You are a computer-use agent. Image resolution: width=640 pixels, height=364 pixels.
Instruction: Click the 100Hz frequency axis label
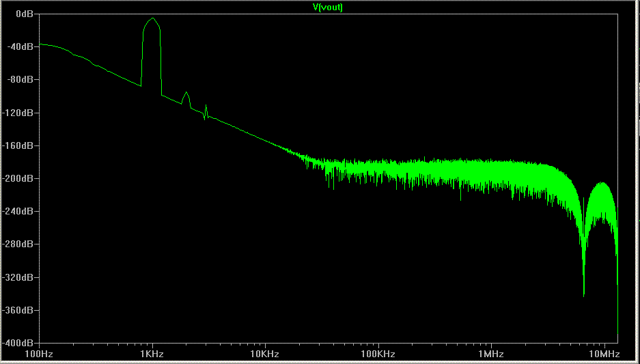pyautogui.click(x=39, y=353)
